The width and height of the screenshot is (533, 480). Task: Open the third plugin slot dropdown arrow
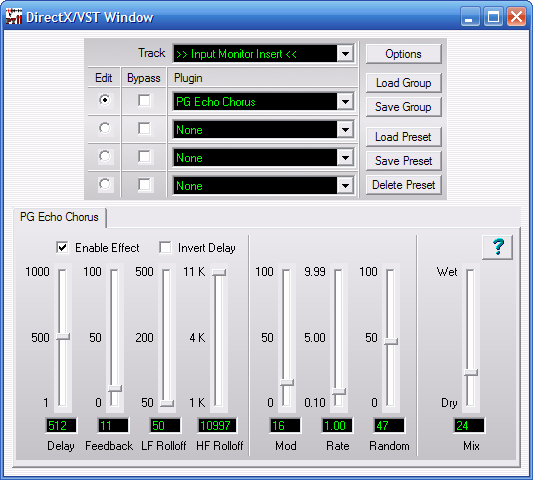click(345, 157)
